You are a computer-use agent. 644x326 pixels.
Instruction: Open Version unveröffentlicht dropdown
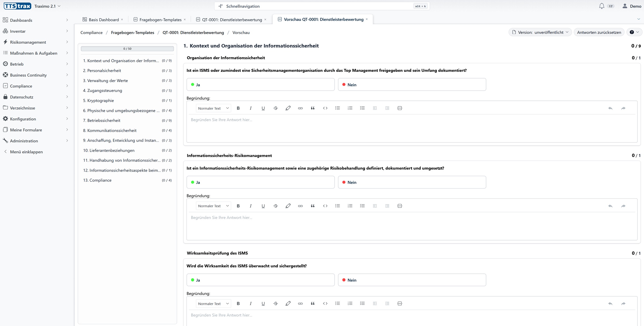[x=540, y=32]
